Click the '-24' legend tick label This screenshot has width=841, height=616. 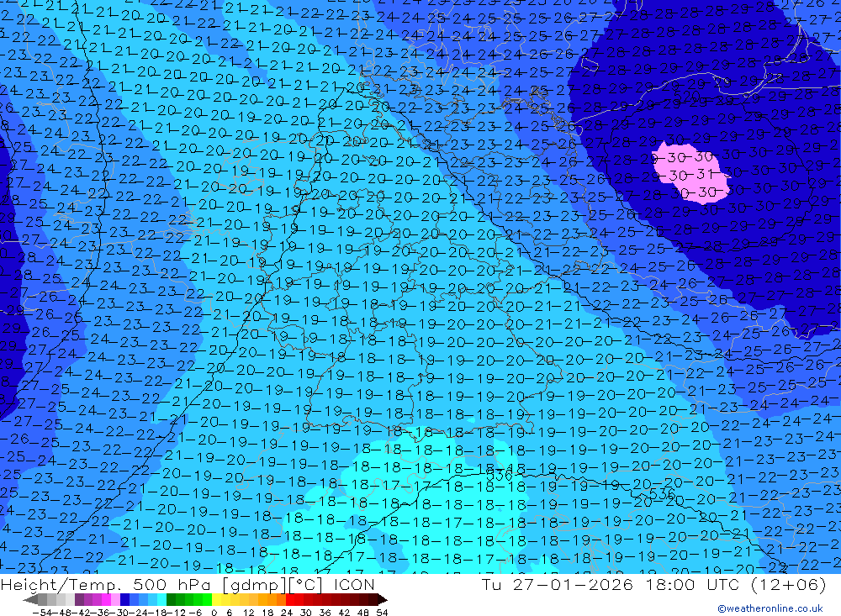(140, 613)
